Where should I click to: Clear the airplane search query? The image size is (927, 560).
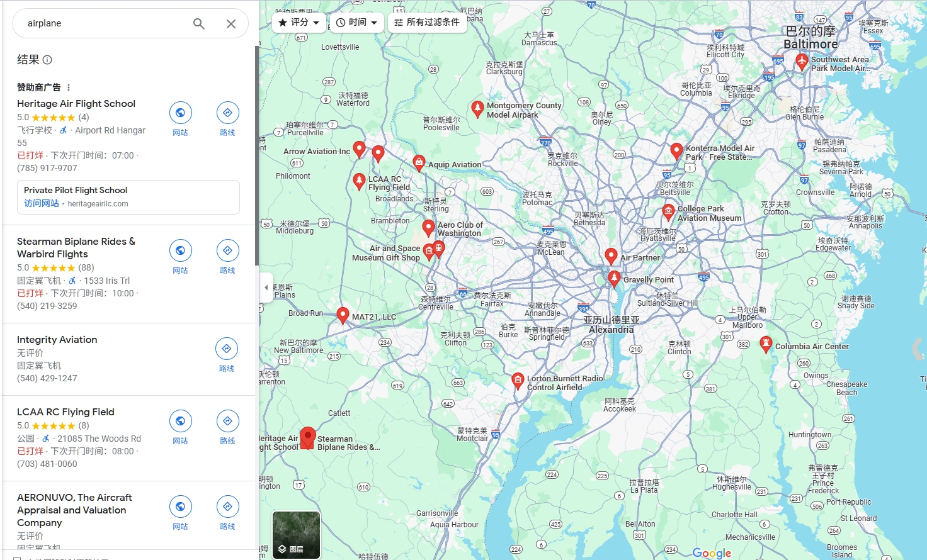pos(231,24)
